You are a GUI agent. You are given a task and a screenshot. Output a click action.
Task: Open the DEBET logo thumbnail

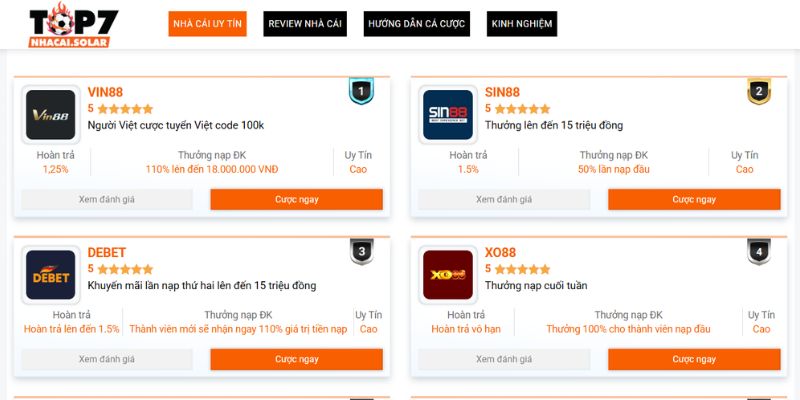pyautogui.click(x=51, y=275)
